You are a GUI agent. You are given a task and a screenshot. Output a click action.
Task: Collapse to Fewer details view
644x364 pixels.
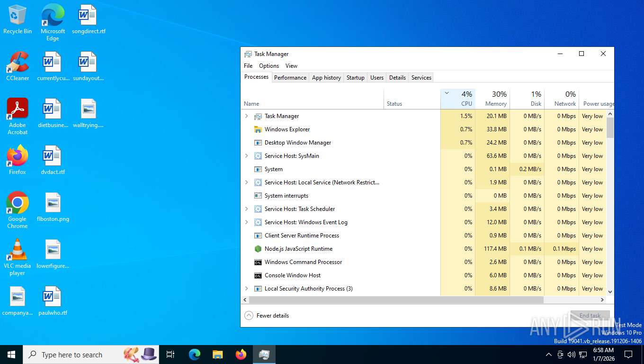tap(267, 316)
